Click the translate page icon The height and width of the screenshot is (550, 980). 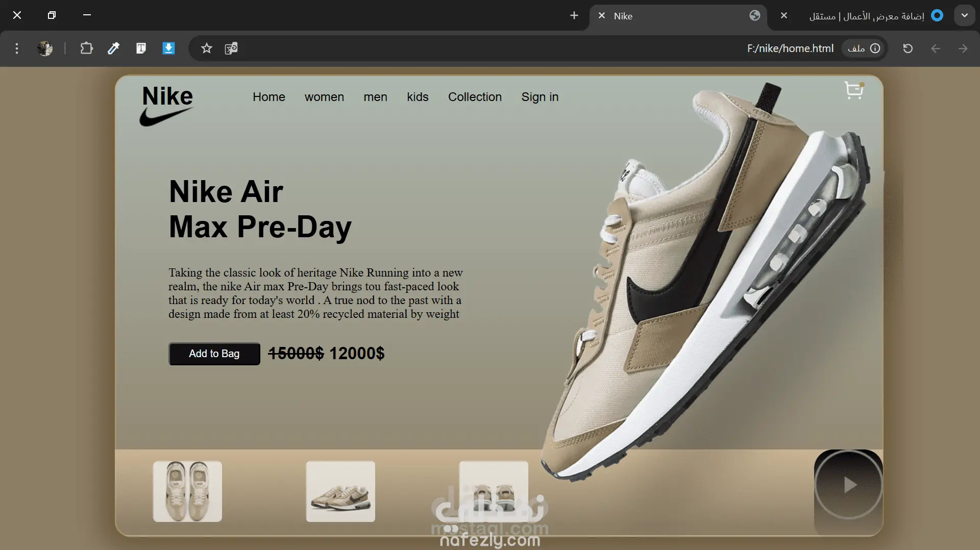231,48
